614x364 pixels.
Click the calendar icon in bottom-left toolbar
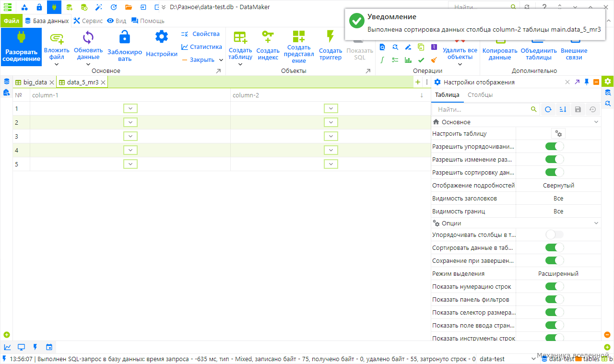tap(49, 347)
